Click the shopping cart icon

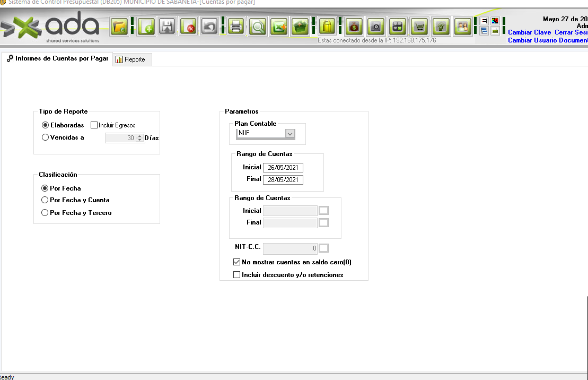(x=420, y=26)
